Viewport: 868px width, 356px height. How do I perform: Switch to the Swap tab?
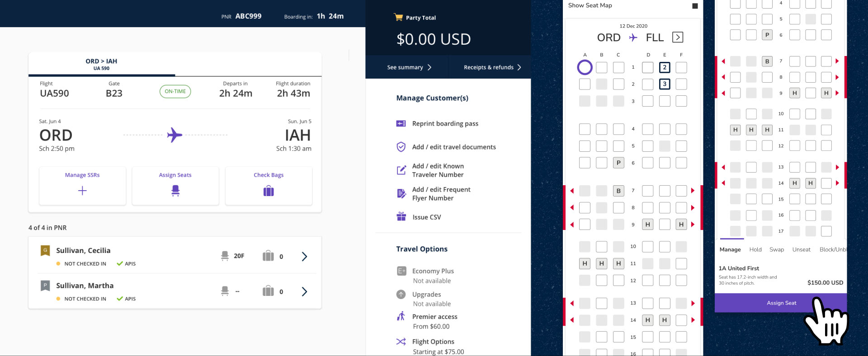pos(777,249)
